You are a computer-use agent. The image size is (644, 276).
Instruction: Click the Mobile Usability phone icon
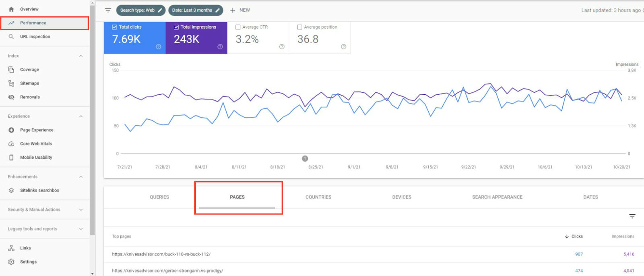11,158
